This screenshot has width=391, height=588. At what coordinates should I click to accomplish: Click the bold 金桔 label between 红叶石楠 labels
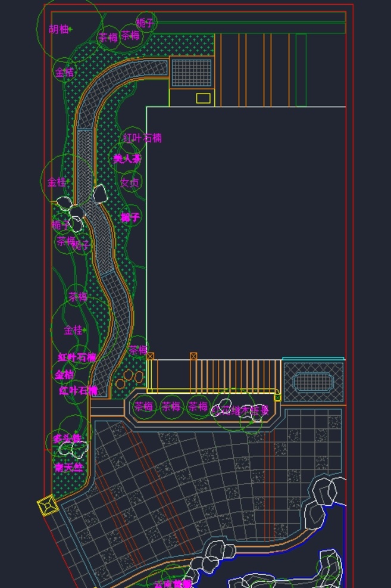[x=64, y=374]
